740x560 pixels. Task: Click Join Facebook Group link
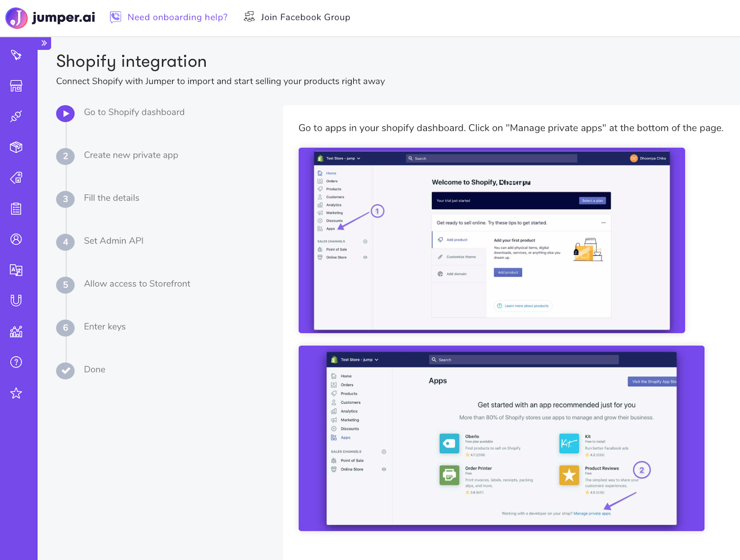click(305, 17)
